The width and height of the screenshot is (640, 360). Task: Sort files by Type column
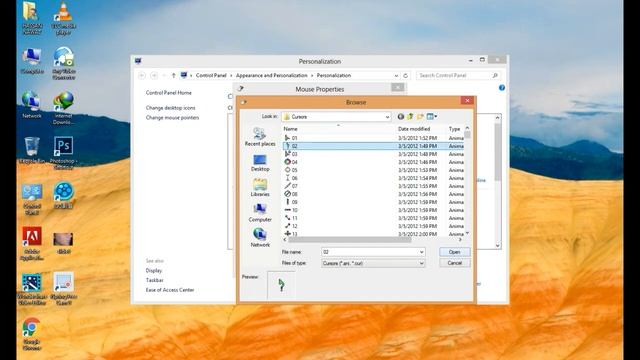click(455, 129)
